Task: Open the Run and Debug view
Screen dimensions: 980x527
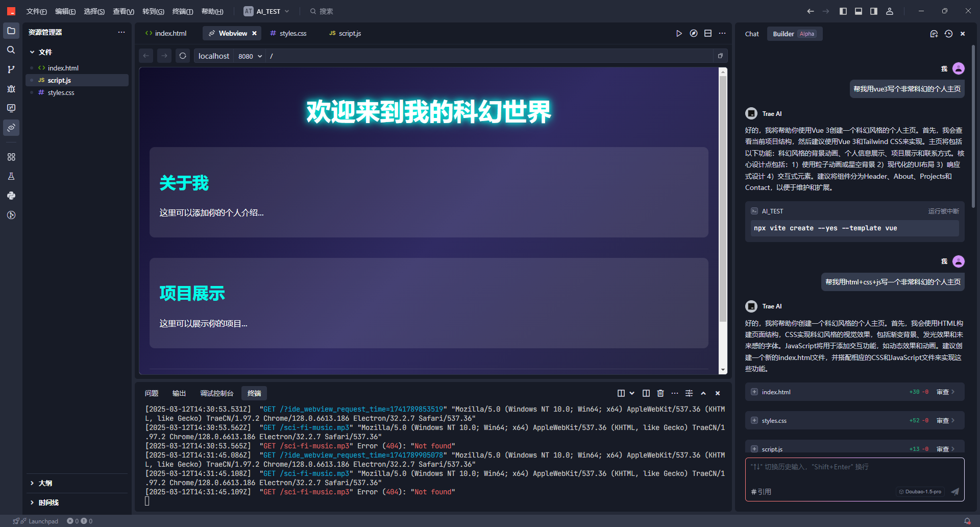Action: pos(11,89)
